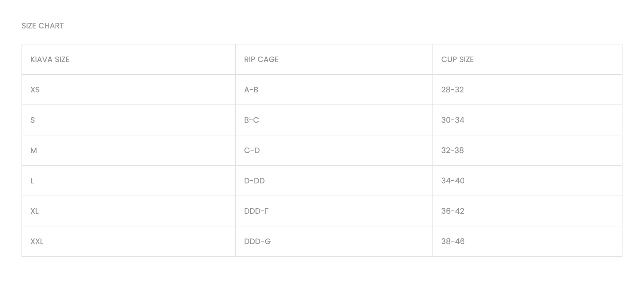Click the A-B cell
The image size is (644, 289).
[251, 90]
